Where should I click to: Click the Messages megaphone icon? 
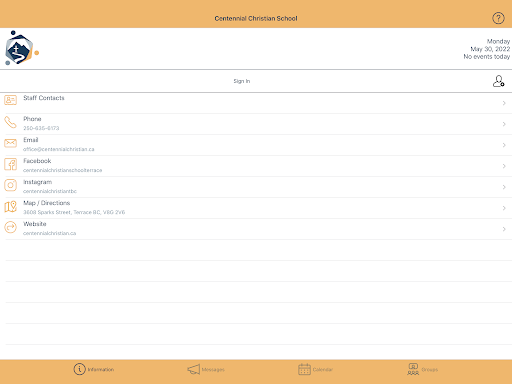coord(193,369)
